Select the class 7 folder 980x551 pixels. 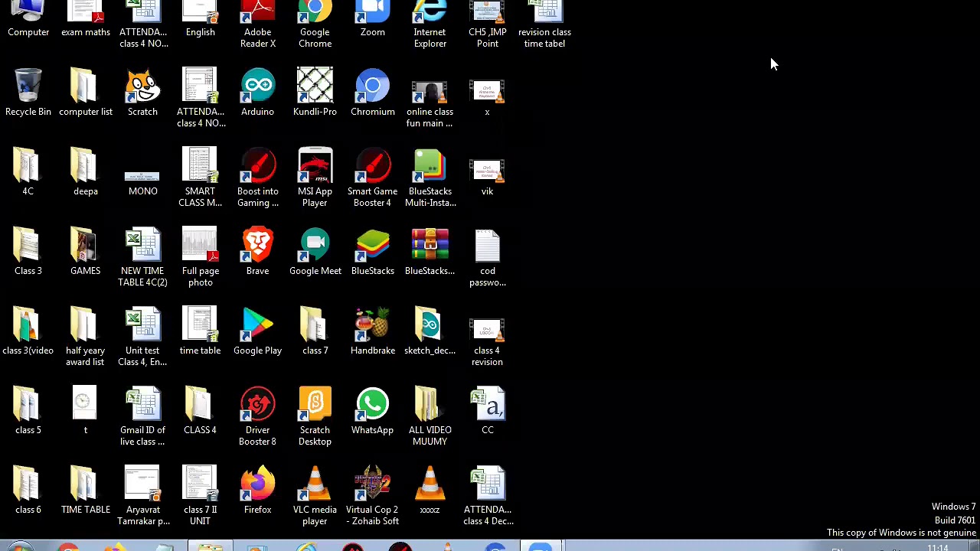315,331
